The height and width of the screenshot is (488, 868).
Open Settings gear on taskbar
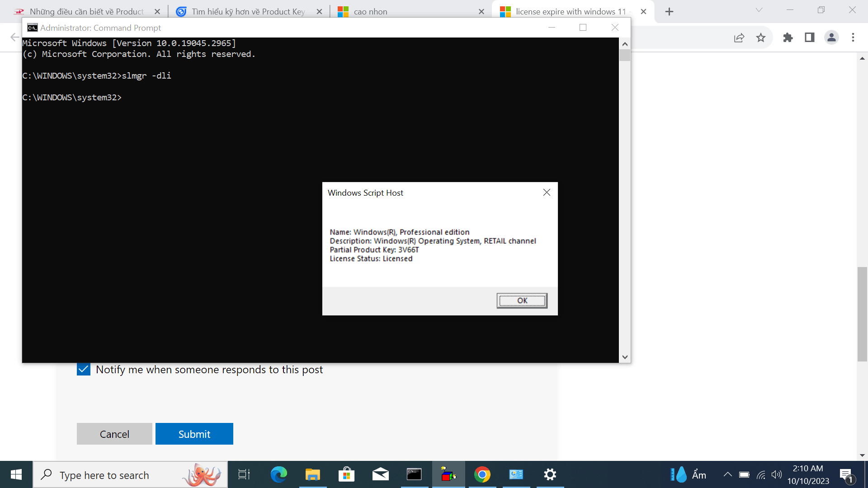550,474
